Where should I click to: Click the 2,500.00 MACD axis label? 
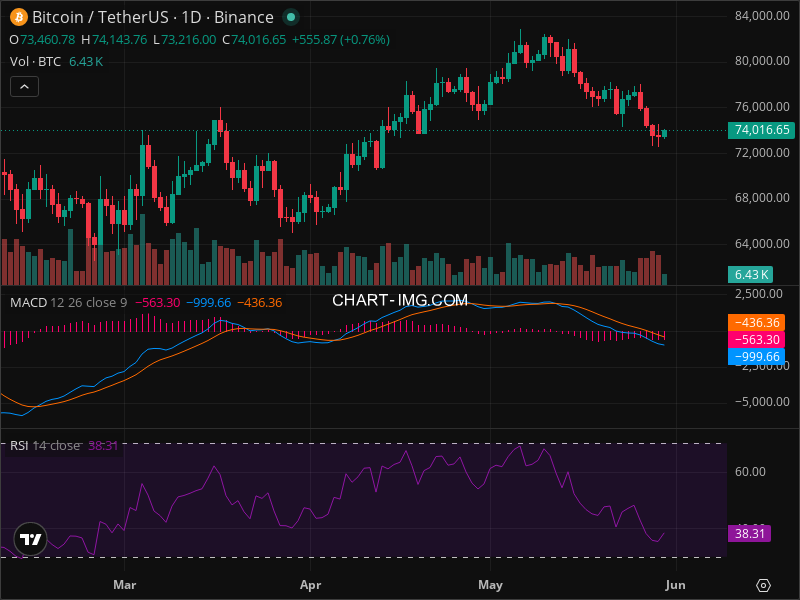(x=758, y=293)
